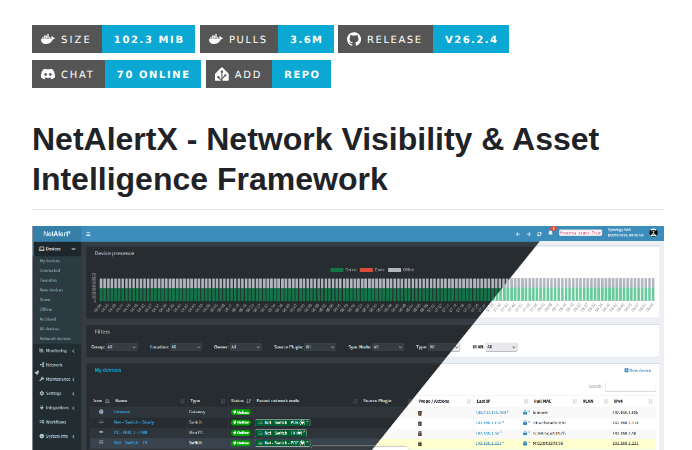Open the 'Net - Switch - Study' device link

coord(134,422)
